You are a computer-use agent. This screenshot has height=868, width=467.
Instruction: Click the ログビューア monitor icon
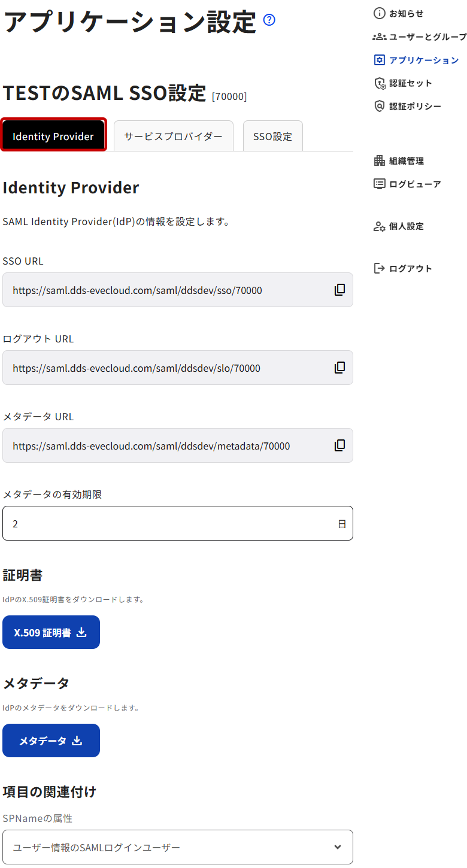[379, 184]
